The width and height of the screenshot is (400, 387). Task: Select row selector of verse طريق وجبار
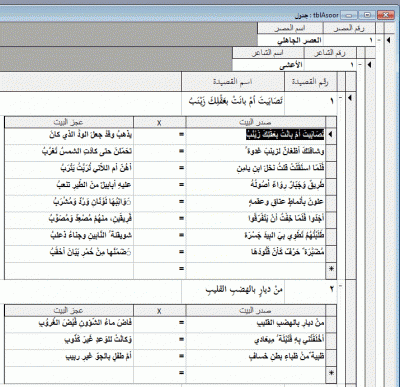[x=331, y=185]
